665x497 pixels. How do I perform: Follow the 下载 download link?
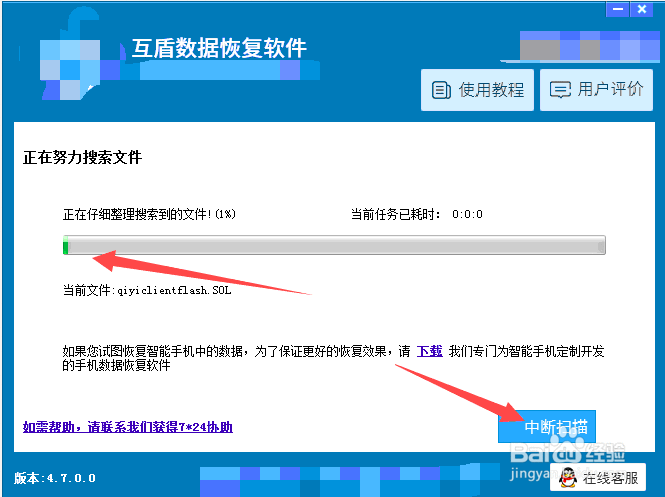pyautogui.click(x=429, y=351)
